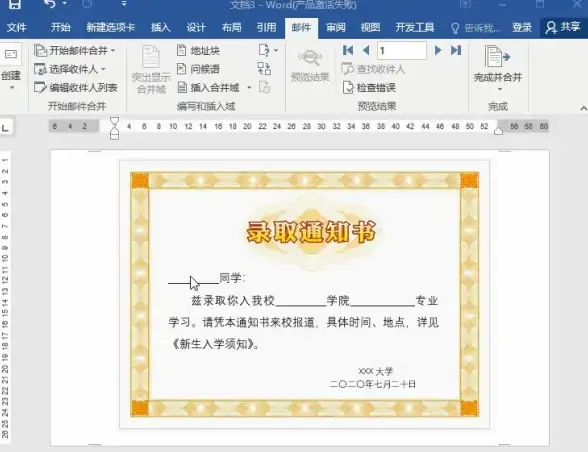
Task: Click the right indent marker on ruler
Action: 498,131
